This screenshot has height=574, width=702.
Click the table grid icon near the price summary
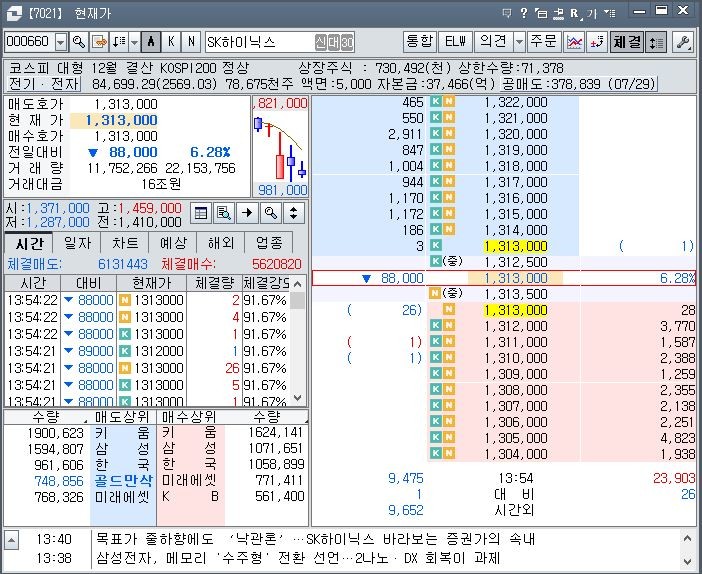pyautogui.click(x=201, y=213)
